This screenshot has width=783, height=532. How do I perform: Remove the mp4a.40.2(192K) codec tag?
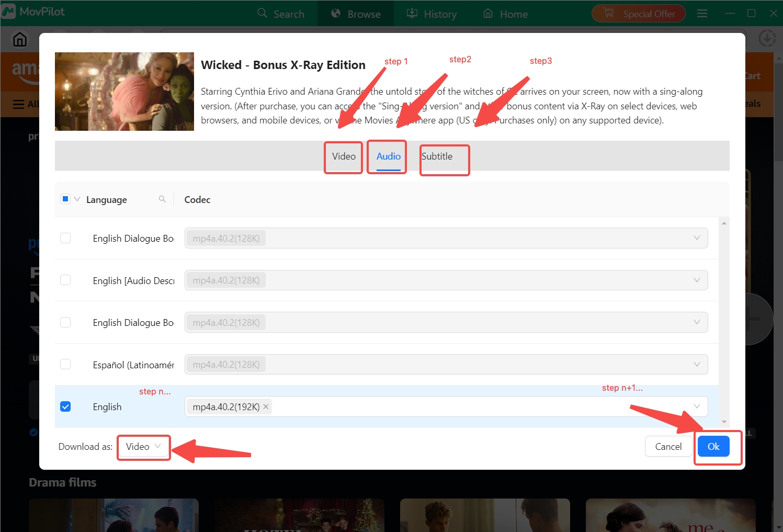[x=266, y=406]
